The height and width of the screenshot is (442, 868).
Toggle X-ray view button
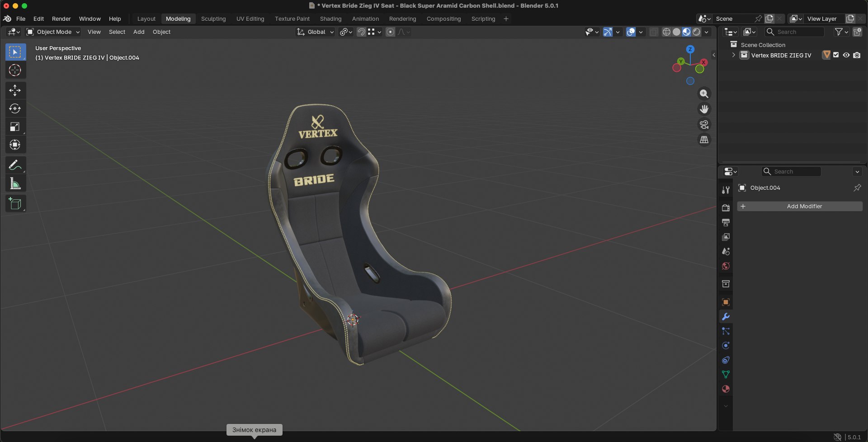tap(654, 32)
